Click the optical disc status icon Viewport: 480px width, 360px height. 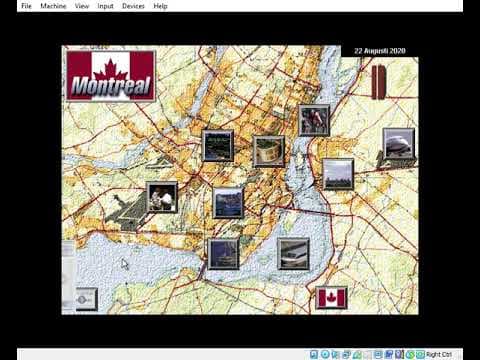325,354
